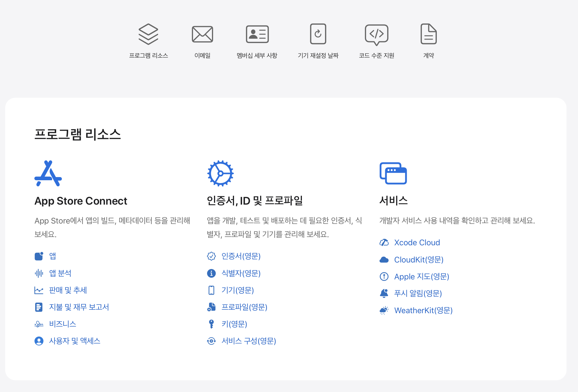Open 사용자 및 액세스 link

coord(75,341)
